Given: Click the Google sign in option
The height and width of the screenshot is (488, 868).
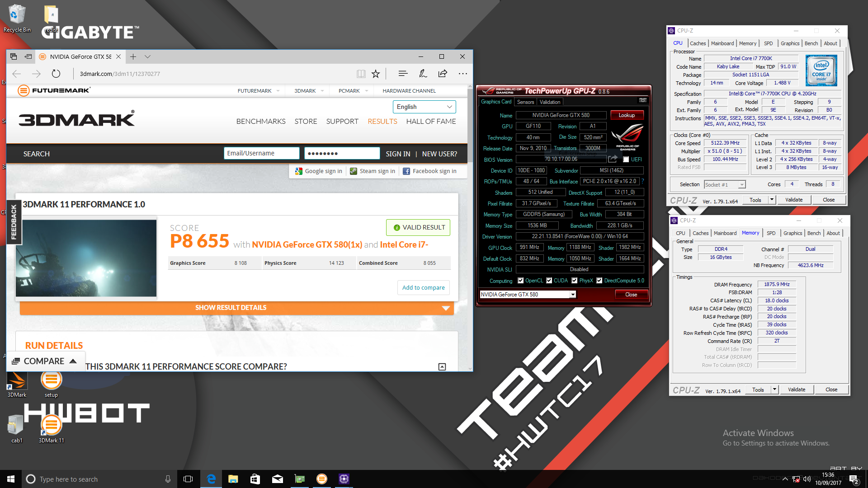Looking at the screenshot, I should tap(319, 171).
